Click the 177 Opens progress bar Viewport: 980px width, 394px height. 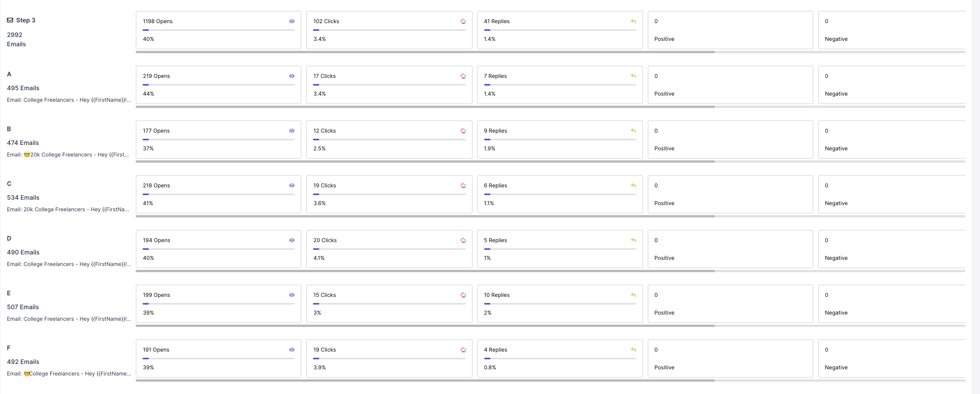[219, 140]
